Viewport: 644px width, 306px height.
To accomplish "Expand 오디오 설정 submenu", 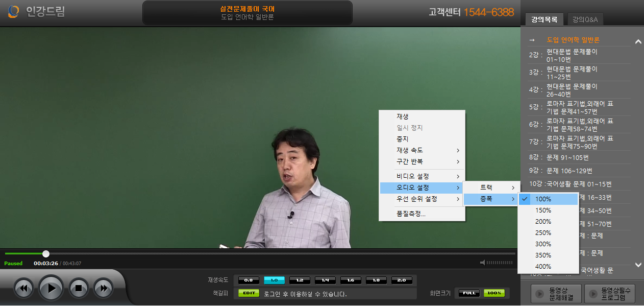I will click(x=422, y=187).
